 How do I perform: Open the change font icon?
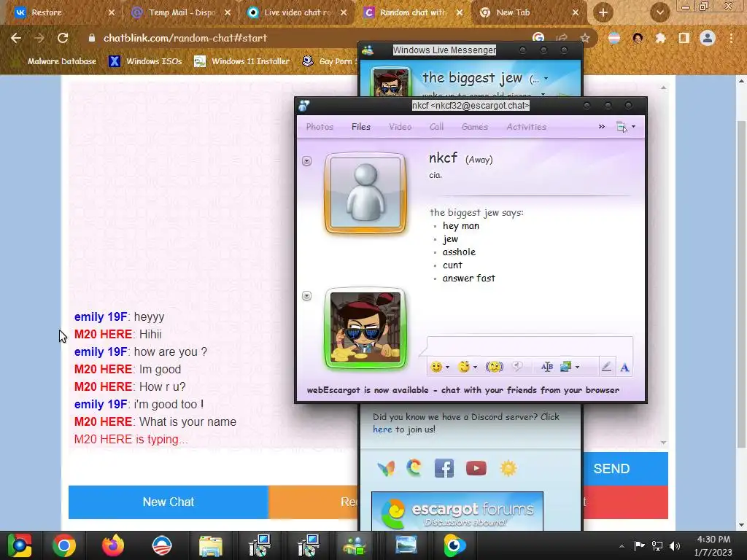point(547,367)
